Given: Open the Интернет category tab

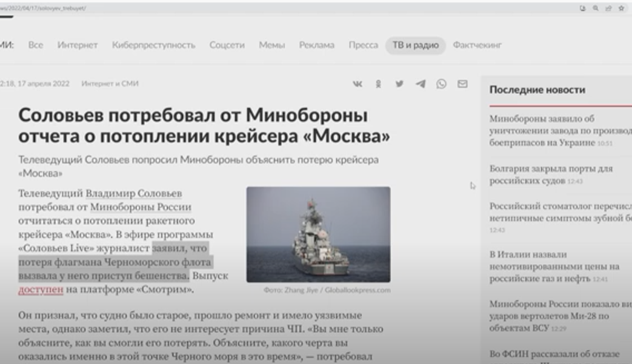Looking at the screenshot, I should 78,45.
